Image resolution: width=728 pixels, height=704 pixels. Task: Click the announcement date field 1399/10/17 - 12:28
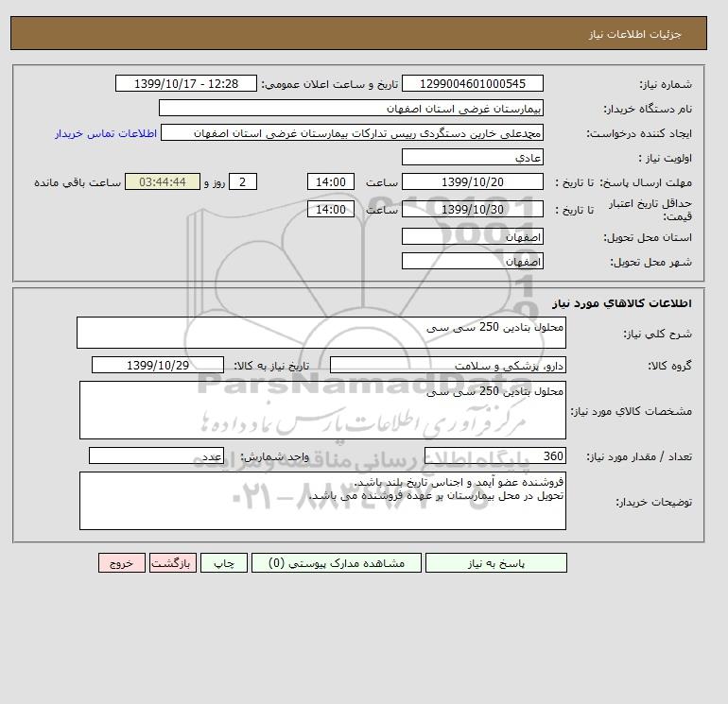pyautogui.click(x=186, y=83)
